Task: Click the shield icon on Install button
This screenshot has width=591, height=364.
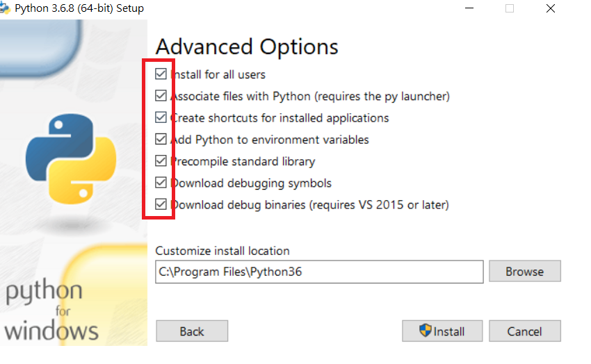Action: (x=425, y=331)
